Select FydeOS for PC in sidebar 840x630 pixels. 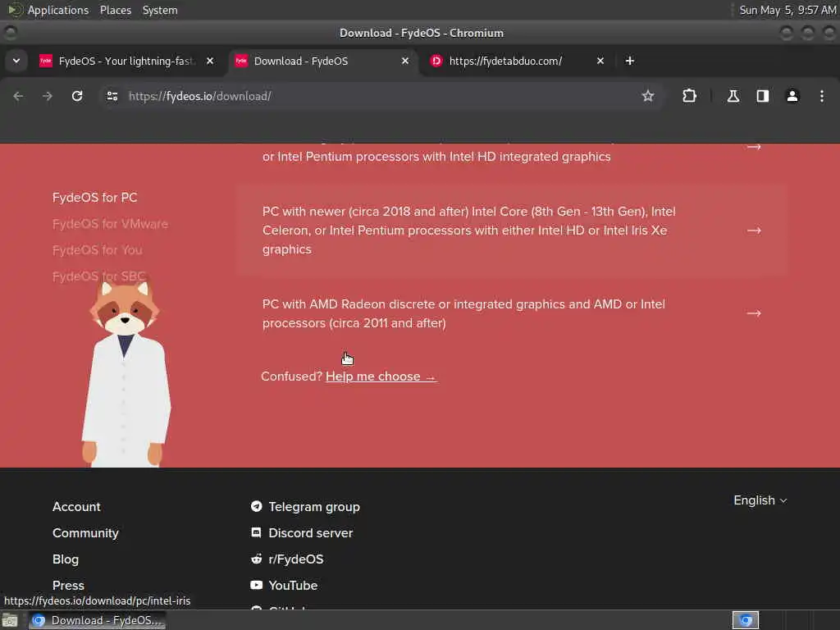pos(95,197)
